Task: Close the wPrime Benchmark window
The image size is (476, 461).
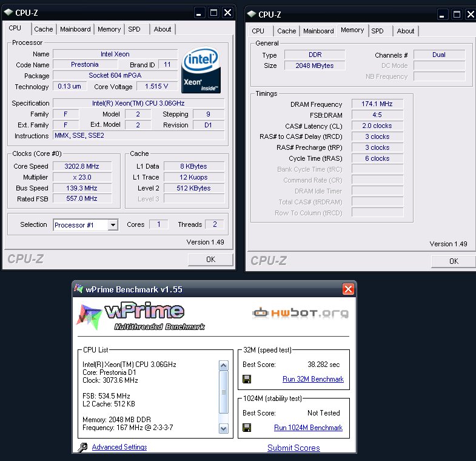Action: pyautogui.click(x=348, y=289)
